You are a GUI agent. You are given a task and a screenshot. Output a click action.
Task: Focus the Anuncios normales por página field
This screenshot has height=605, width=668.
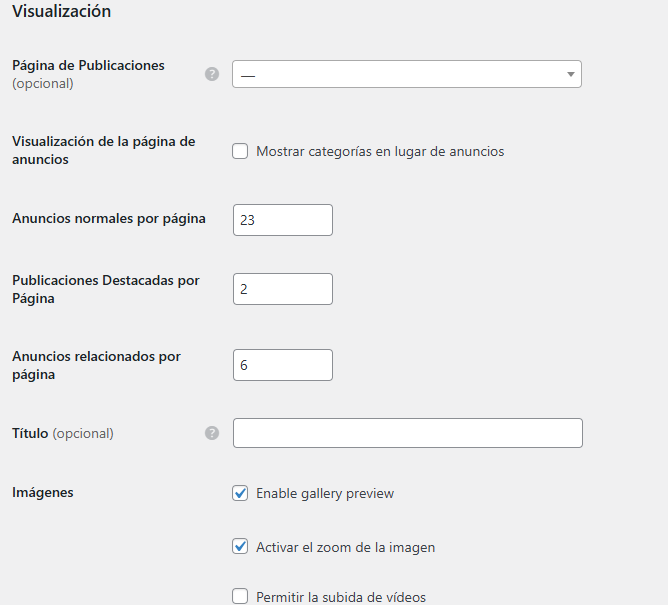[x=283, y=220]
